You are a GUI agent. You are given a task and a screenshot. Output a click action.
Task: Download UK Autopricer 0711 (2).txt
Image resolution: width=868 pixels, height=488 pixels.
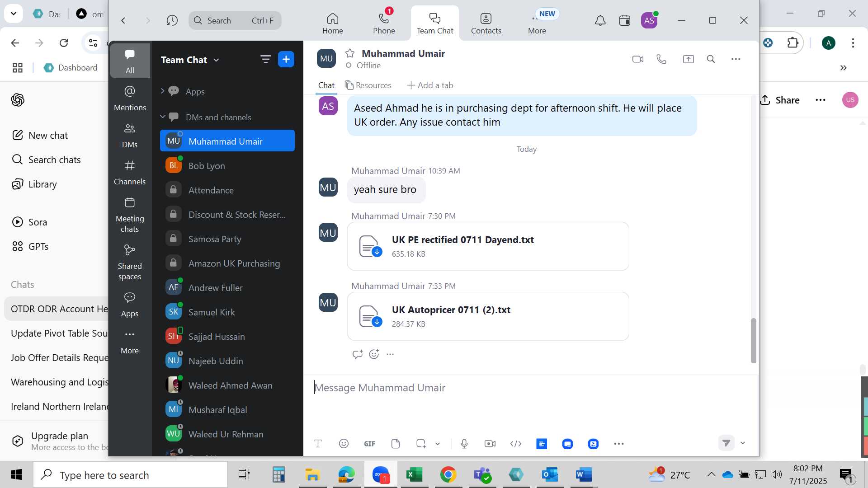tap(377, 322)
